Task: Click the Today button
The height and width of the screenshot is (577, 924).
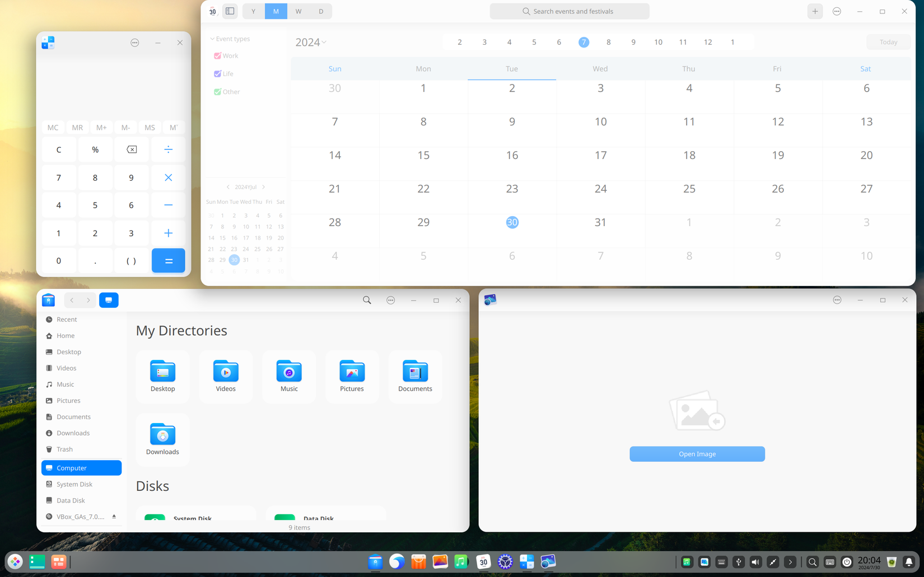Action: pyautogui.click(x=888, y=42)
